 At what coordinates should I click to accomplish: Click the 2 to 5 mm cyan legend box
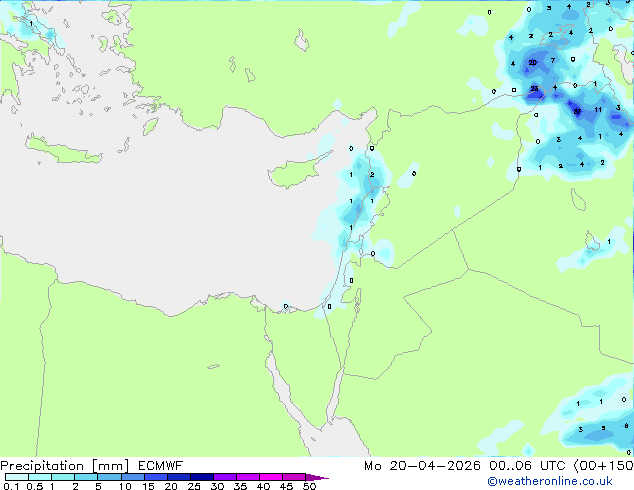tap(87, 477)
